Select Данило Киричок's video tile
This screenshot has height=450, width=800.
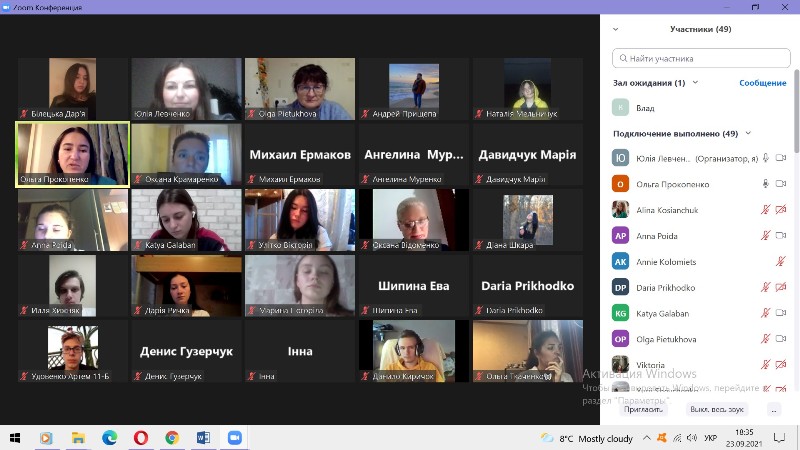point(414,351)
